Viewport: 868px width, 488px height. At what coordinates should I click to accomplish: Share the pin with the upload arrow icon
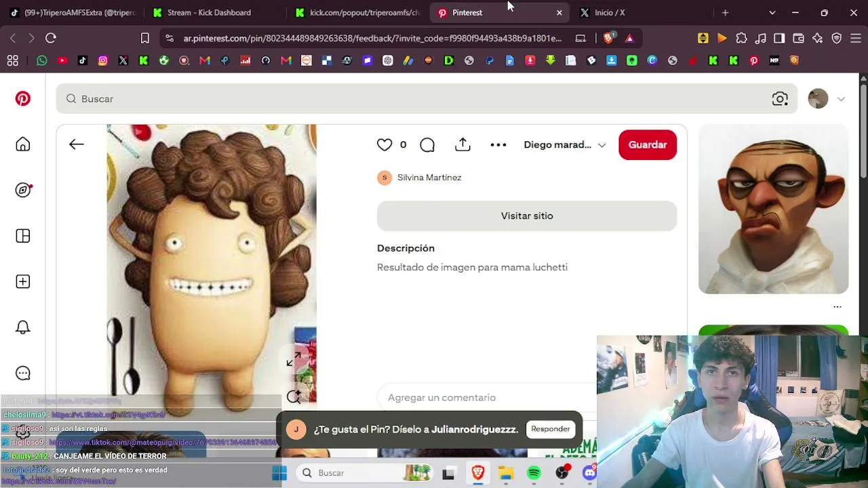[x=462, y=144]
